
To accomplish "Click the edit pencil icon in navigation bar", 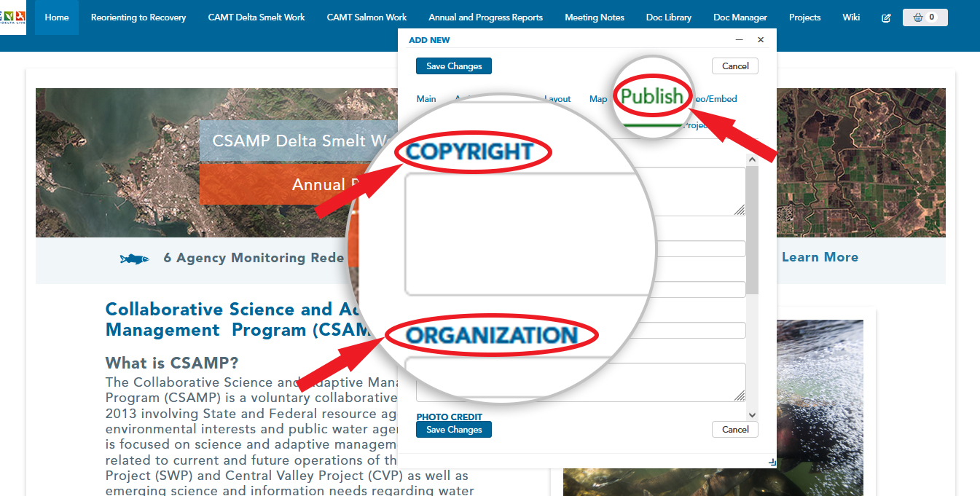I will pos(886,17).
